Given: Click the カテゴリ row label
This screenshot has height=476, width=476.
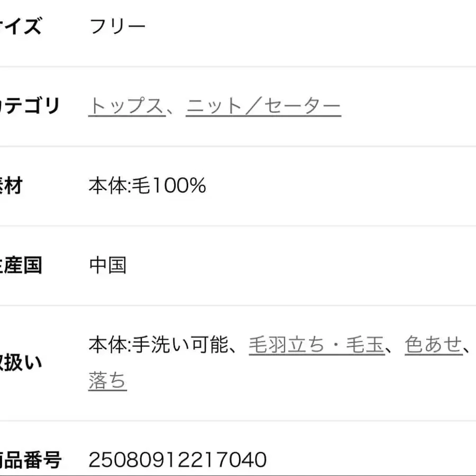Looking at the screenshot, I should tap(31, 106).
